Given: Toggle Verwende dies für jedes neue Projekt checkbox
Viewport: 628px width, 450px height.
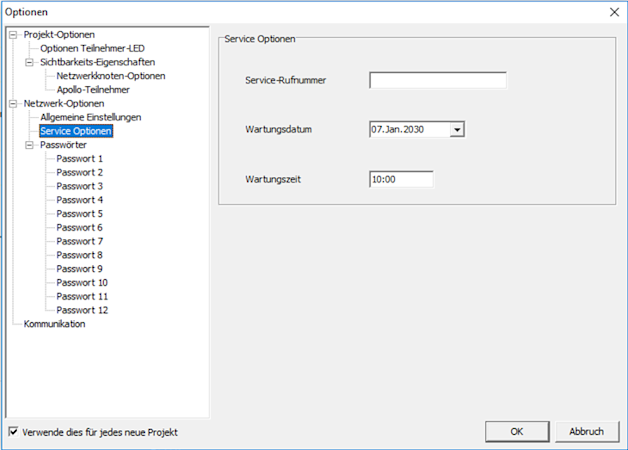Looking at the screenshot, I should [13, 432].
